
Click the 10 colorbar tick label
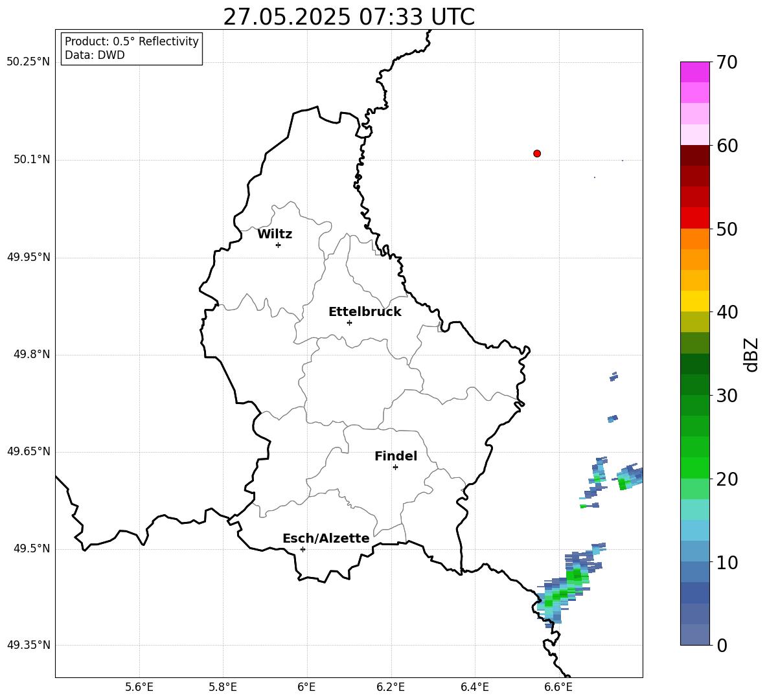click(727, 562)
